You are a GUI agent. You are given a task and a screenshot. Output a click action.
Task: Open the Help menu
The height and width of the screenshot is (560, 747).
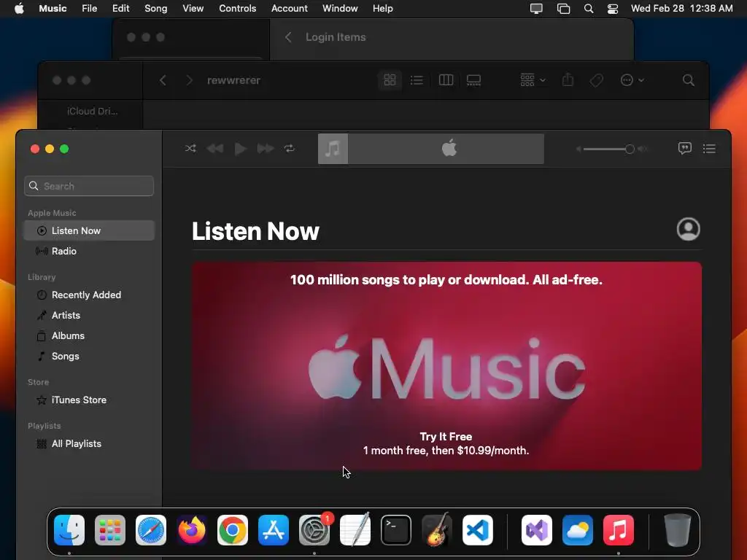(382, 9)
